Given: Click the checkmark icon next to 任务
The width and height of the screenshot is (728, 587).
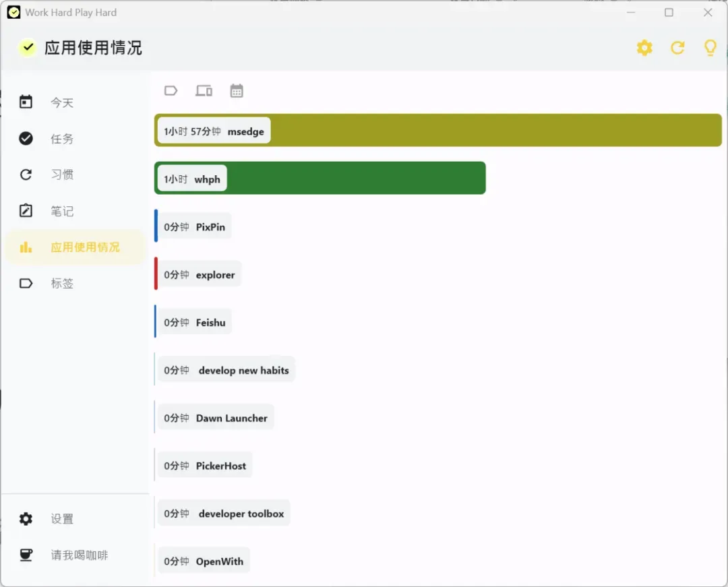Looking at the screenshot, I should click(x=26, y=138).
